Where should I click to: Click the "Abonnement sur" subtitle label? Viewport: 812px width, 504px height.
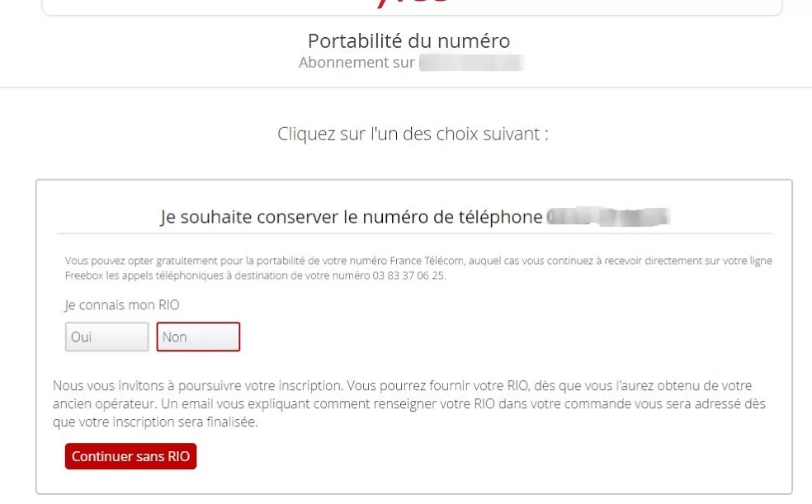[x=356, y=63]
